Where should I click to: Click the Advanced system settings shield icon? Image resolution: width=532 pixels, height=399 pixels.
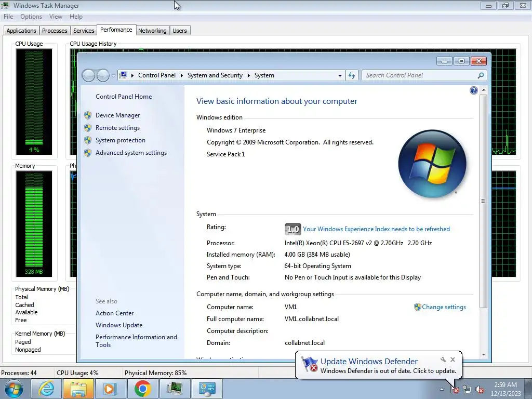tap(88, 153)
